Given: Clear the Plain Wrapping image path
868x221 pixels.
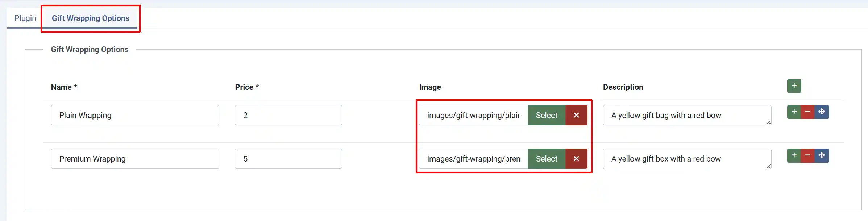Looking at the screenshot, I should click(x=576, y=115).
